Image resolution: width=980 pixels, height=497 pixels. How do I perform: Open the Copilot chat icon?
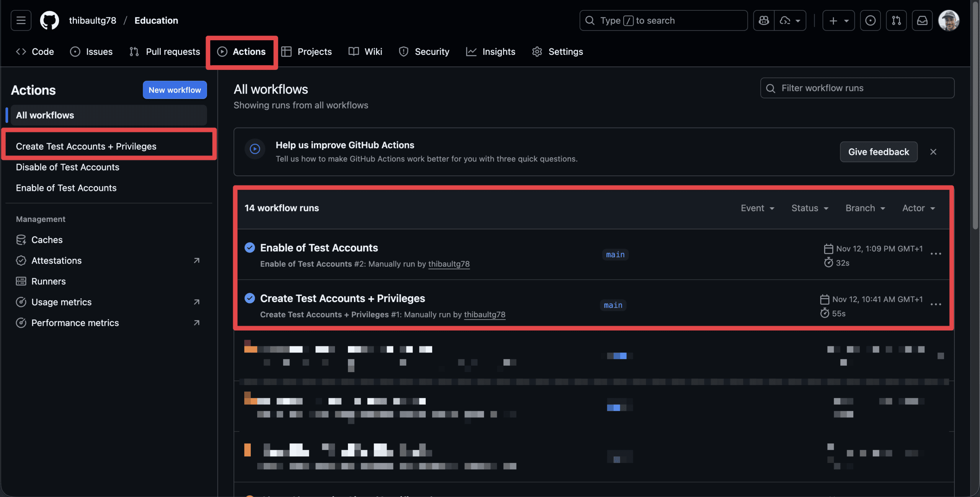tap(764, 20)
